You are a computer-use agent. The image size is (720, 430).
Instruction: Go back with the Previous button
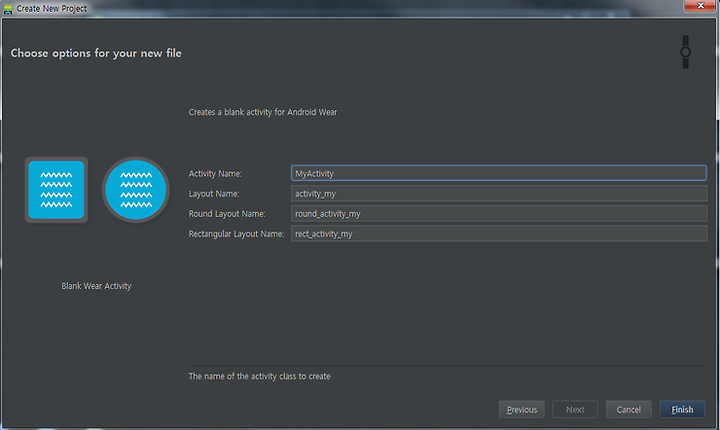pos(522,409)
